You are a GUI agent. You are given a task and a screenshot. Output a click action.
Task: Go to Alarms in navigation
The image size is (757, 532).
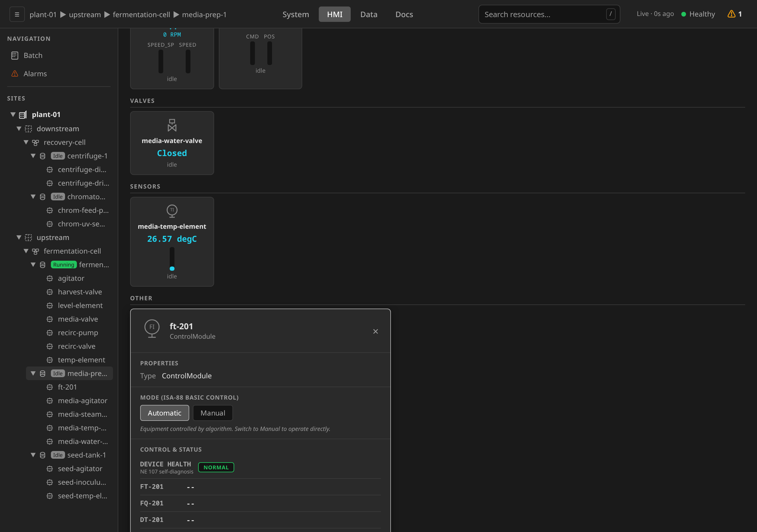coord(59,74)
